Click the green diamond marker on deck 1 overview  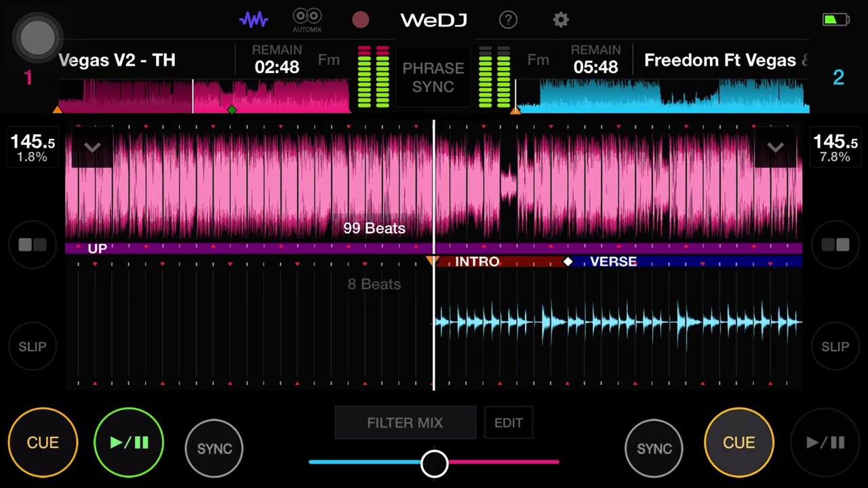point(232,109)
